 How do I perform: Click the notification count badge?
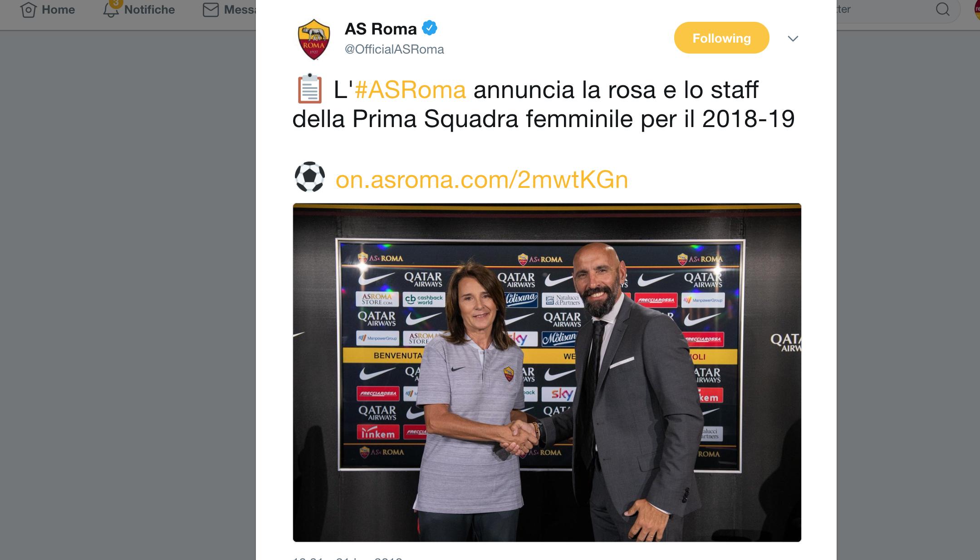tap(116, 4)
